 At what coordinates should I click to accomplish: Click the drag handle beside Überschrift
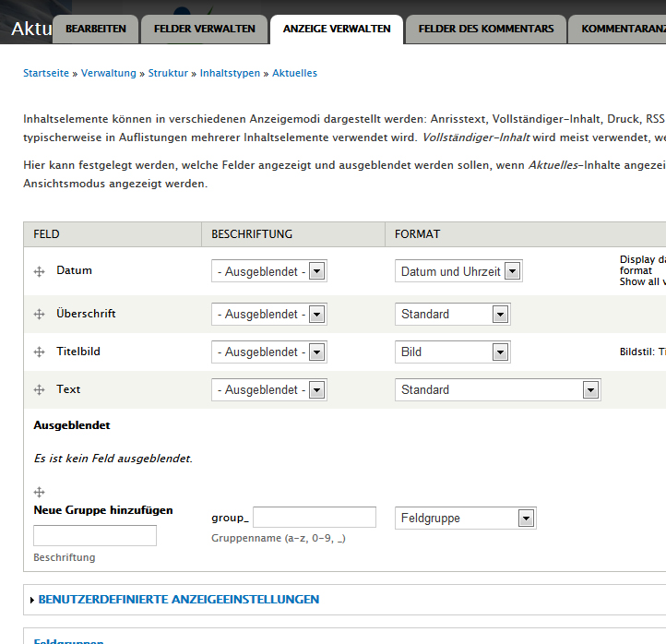click(40, 315)
